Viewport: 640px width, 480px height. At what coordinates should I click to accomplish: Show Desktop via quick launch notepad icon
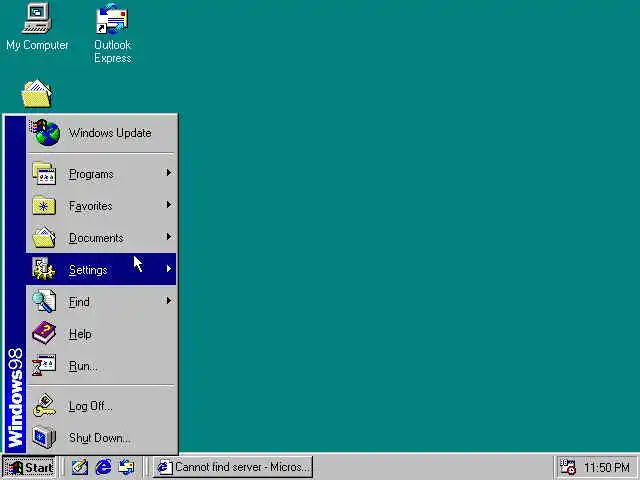(80, 467)
